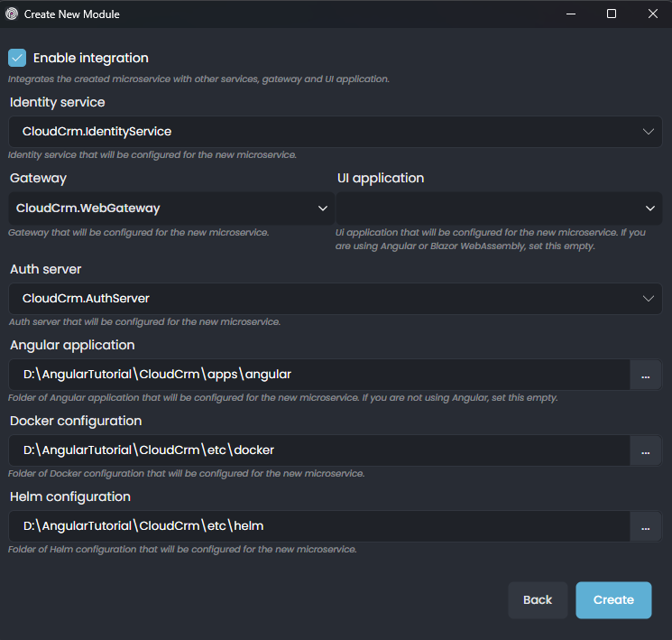Open the Gateway dropdown list

pyautogui.click(x=324, y=209)
